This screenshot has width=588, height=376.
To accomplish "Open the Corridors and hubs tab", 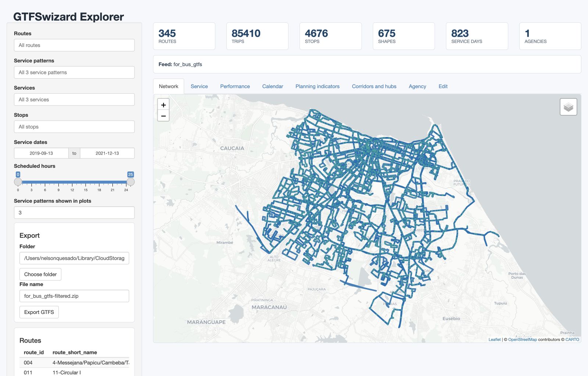I will click(374, 86).
